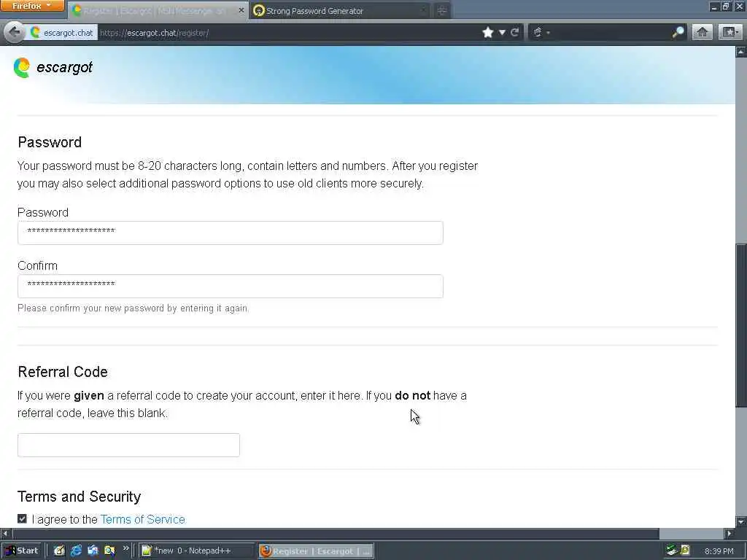This screenshot has width=747, height=560.
Task: Click the vertical scrollbar up arrow
Action: 741,51
